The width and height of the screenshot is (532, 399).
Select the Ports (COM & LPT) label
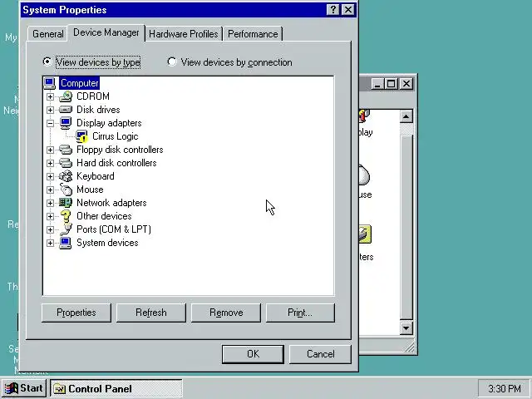click(x=114, y=229)
